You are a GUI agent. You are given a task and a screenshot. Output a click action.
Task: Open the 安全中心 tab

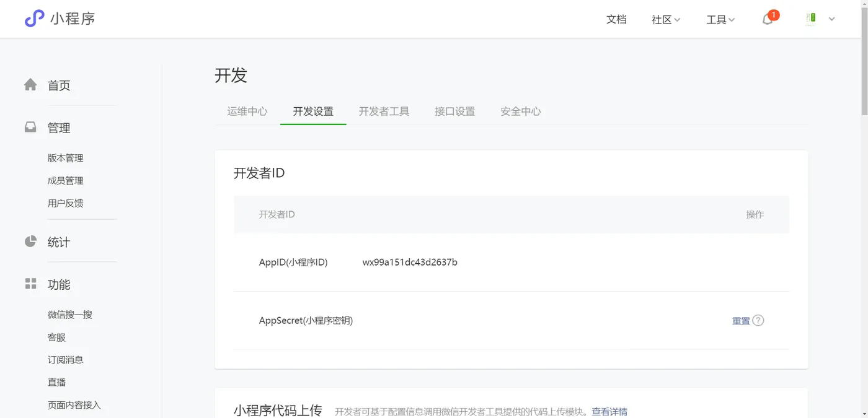click(x=521, y=111)
